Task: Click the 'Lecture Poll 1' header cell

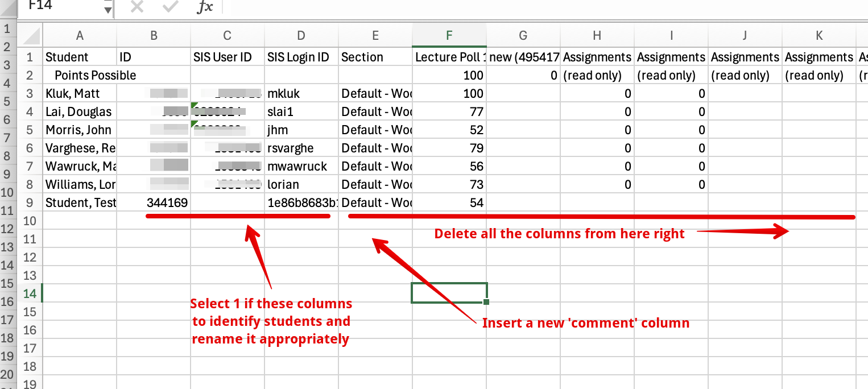Action: point(449,57)
